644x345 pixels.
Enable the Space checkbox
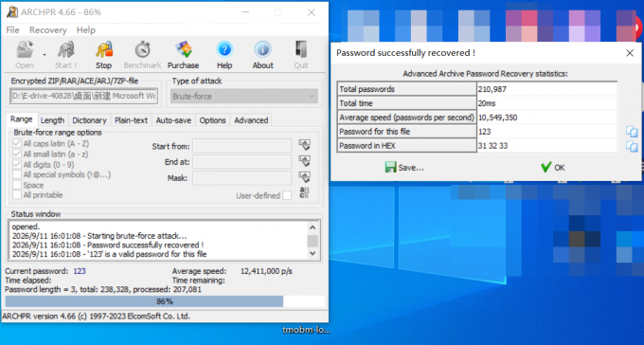point(17,185)
